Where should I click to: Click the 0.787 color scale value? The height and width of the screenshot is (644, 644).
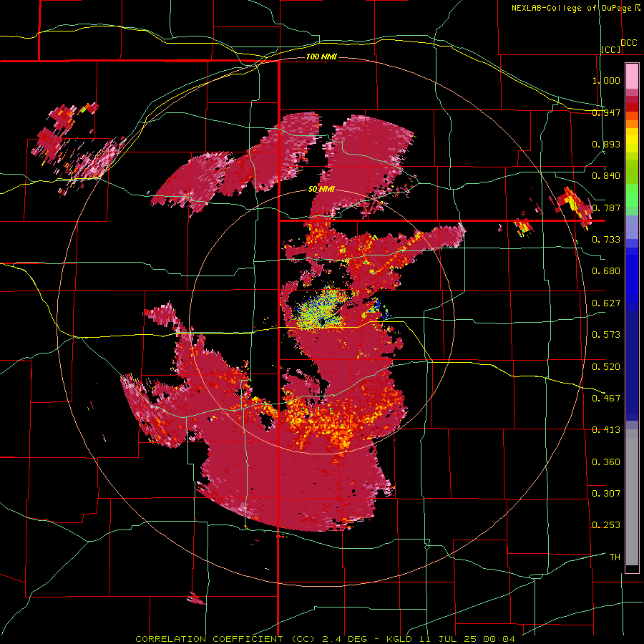click(606, 208)
